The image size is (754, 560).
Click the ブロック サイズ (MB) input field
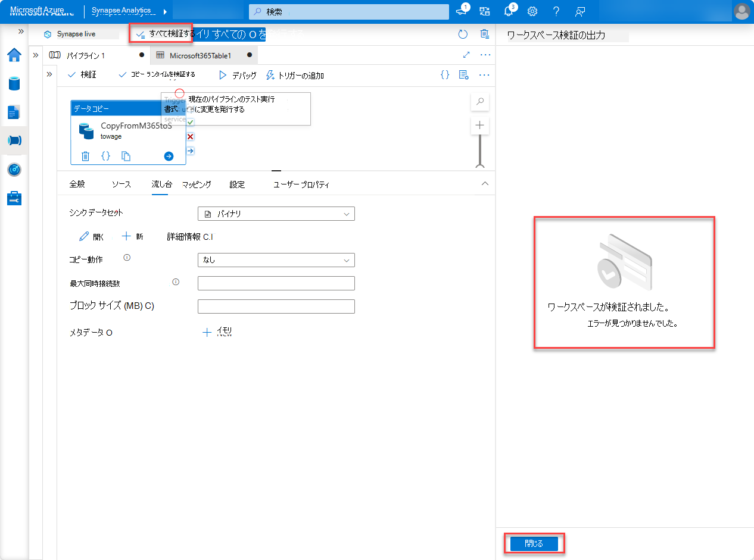[x=276, y=306]
